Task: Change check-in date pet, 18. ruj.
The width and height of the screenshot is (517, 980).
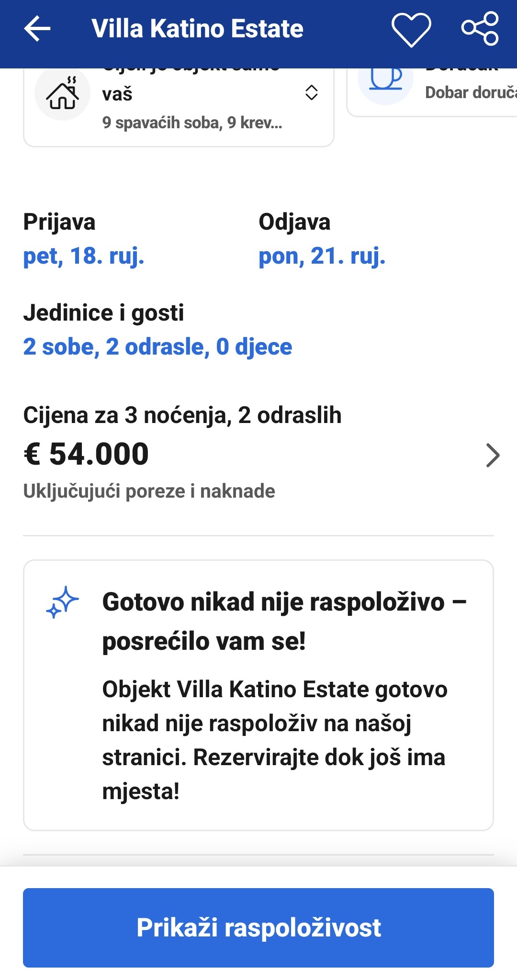Action: click(84, 256)
